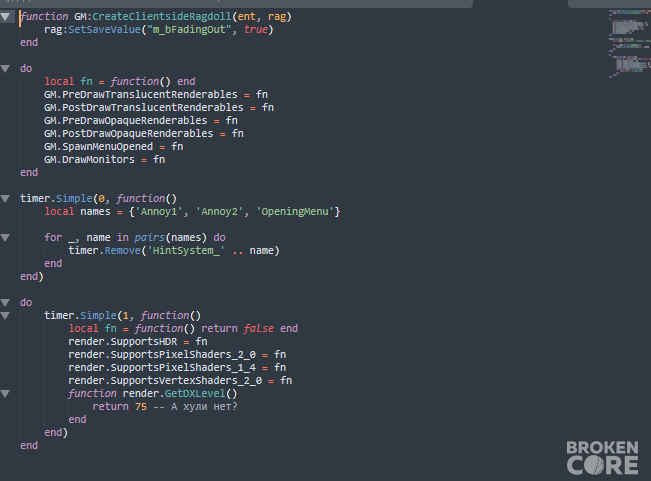Collapse the render.GetDXLevel function fold arrow
The height and width of the screenshot is (481, 651).
point(5,394)
